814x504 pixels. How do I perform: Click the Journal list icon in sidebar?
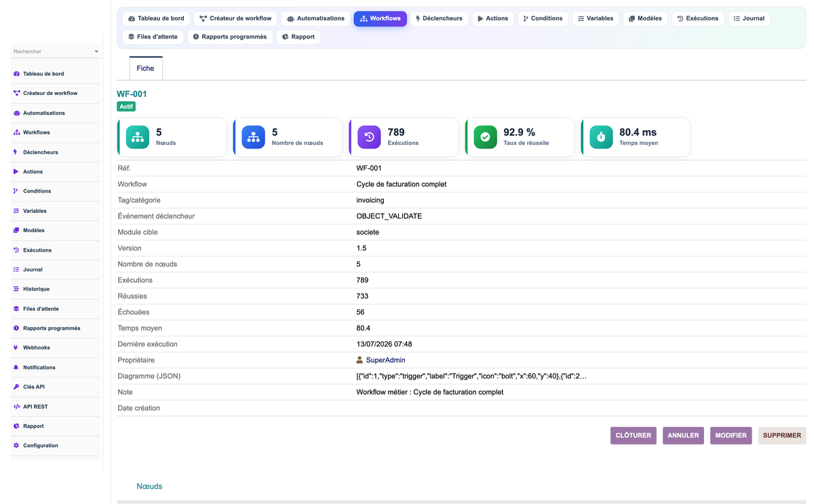point(16,269)
